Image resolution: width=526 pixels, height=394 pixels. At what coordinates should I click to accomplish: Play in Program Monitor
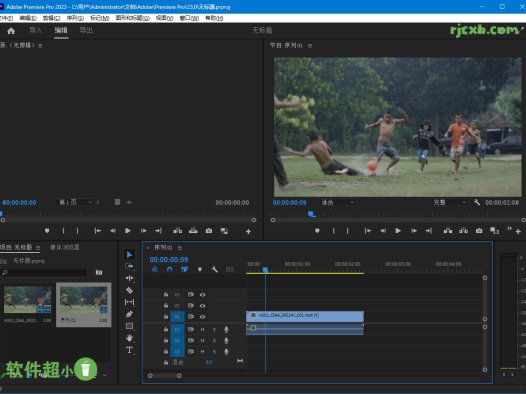click(398, 231)
